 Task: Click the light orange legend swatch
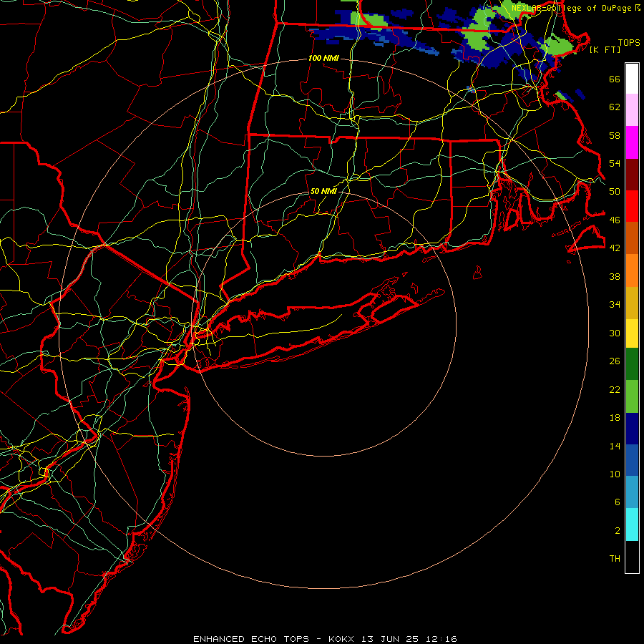point(632,270)
